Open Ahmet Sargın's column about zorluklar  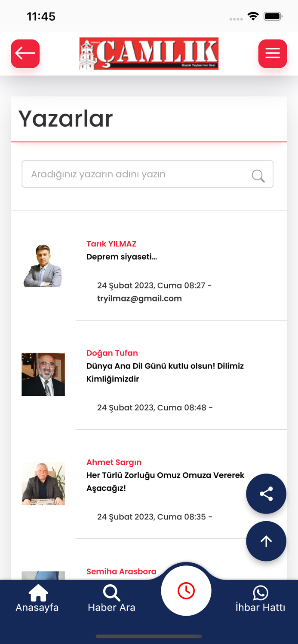166,481
